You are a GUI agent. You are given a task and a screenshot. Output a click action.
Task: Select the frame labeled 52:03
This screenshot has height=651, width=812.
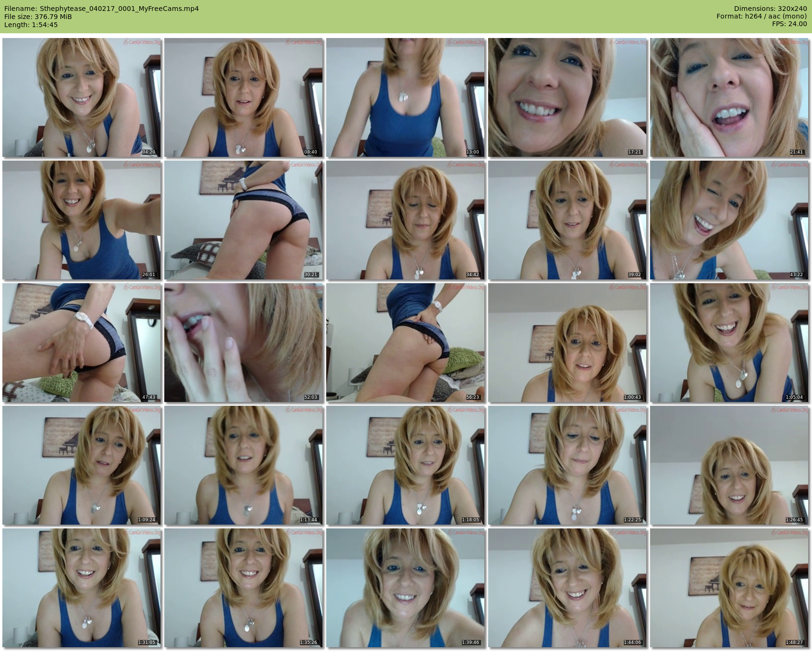(244, 343)
